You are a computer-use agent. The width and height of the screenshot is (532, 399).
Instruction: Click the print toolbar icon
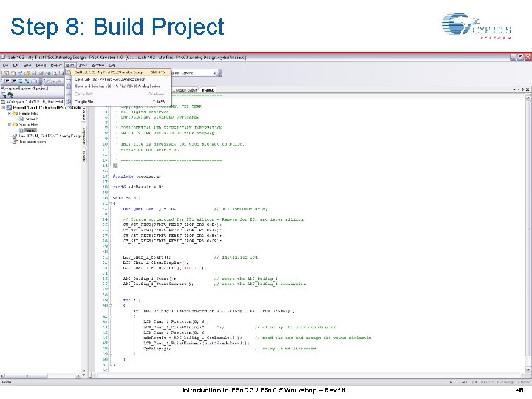[x=48, y=73]
